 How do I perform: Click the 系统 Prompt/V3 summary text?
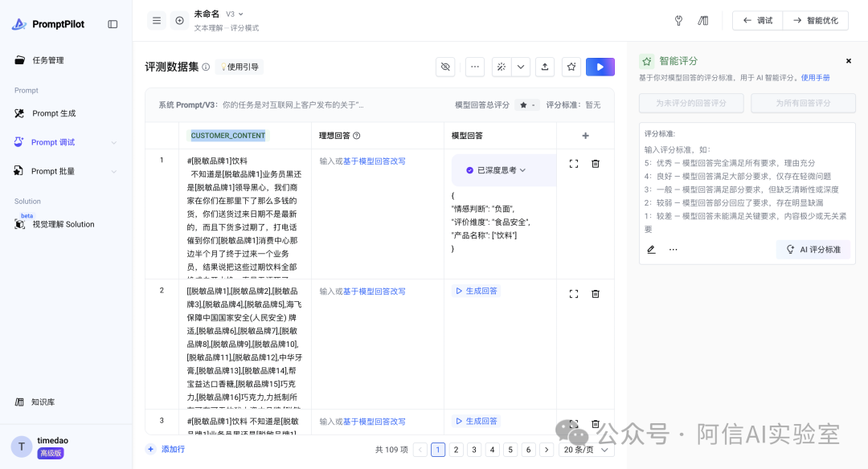(x=261, y=105)
